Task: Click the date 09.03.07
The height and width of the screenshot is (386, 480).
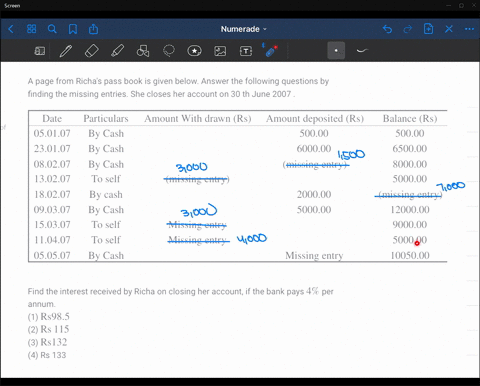Action: pyautogui.click(x=52, y=210)
